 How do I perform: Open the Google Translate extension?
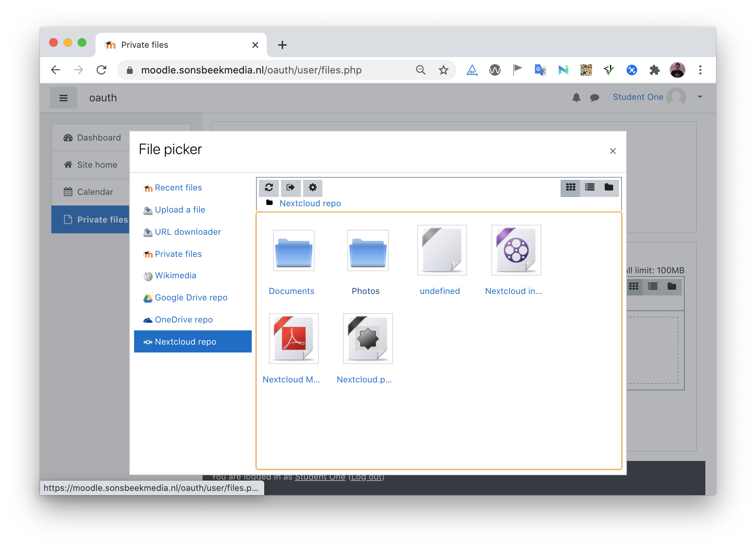tap(540, 70)
